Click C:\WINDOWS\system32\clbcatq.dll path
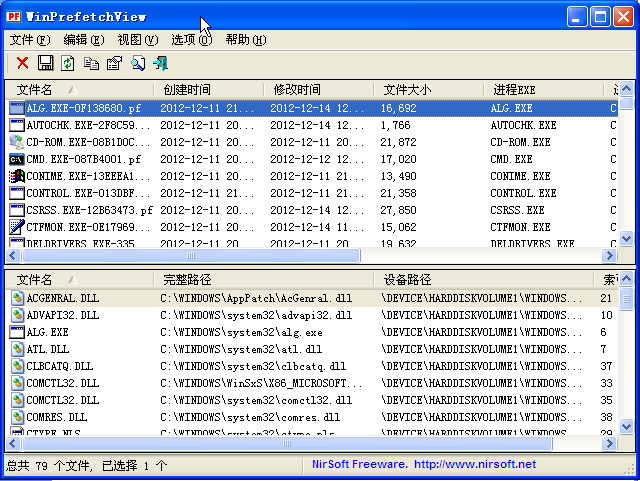640x481 pixels. (x=253, y=366)
